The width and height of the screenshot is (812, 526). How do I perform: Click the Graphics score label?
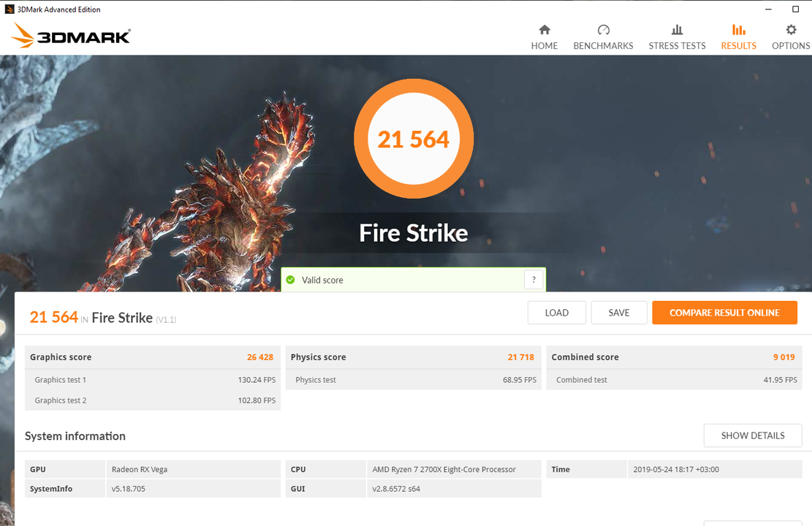(x=61, y=357)
